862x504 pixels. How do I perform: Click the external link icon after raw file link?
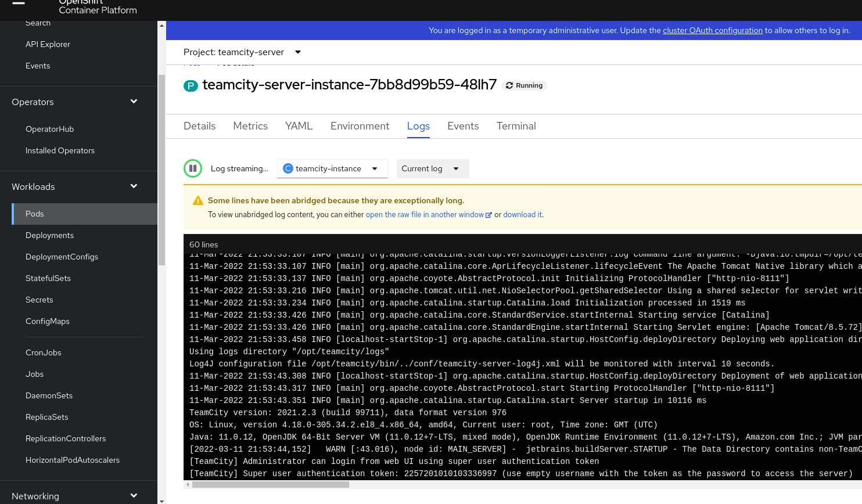[488, 214]
